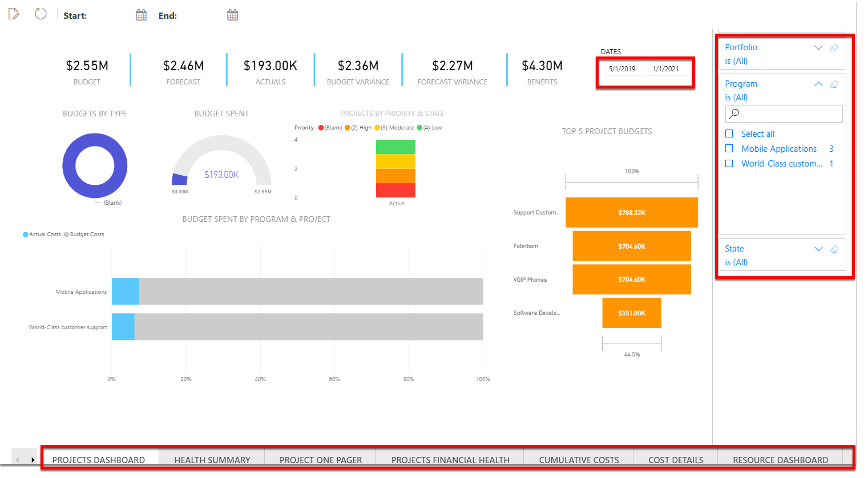Click the (4) Low legend entry

point(429,128)
